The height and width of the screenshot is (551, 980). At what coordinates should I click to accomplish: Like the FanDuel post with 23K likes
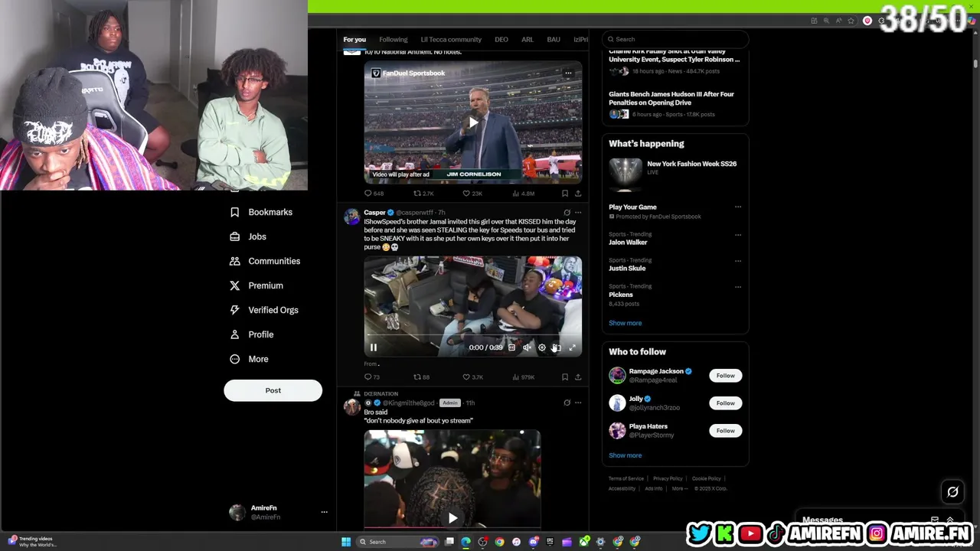click(x=472, y=194)
